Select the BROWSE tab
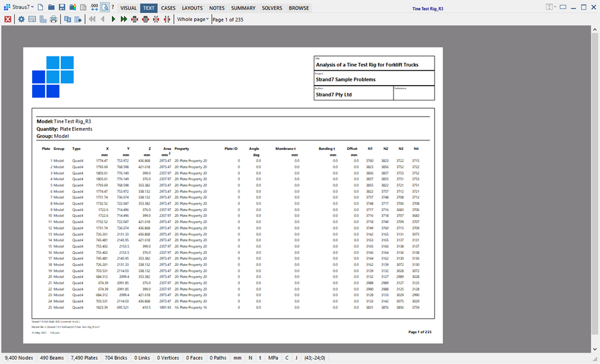 pyautogui.click(x=298, y=8)
